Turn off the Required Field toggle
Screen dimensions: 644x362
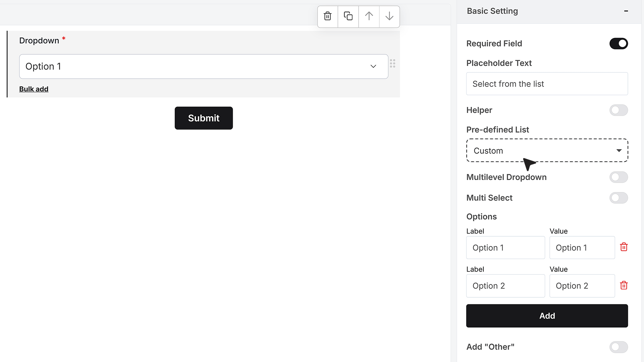pos(619,44)
